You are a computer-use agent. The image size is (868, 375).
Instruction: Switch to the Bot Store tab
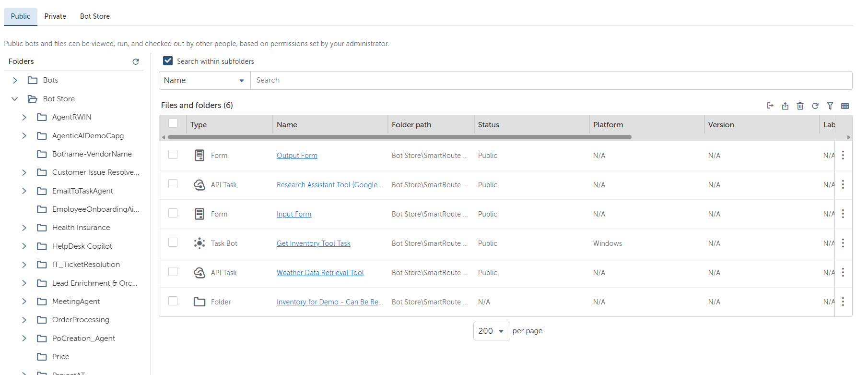click(x=95, y=16)
